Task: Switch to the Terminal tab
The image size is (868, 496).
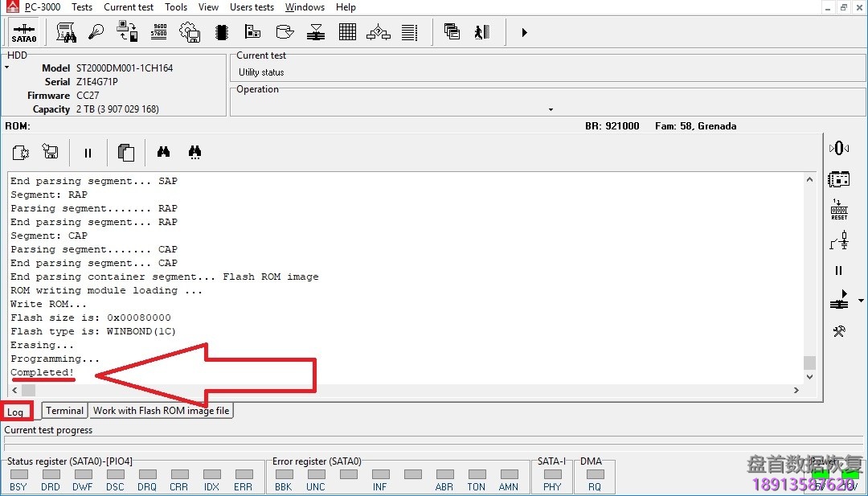Action: (64, 411)
